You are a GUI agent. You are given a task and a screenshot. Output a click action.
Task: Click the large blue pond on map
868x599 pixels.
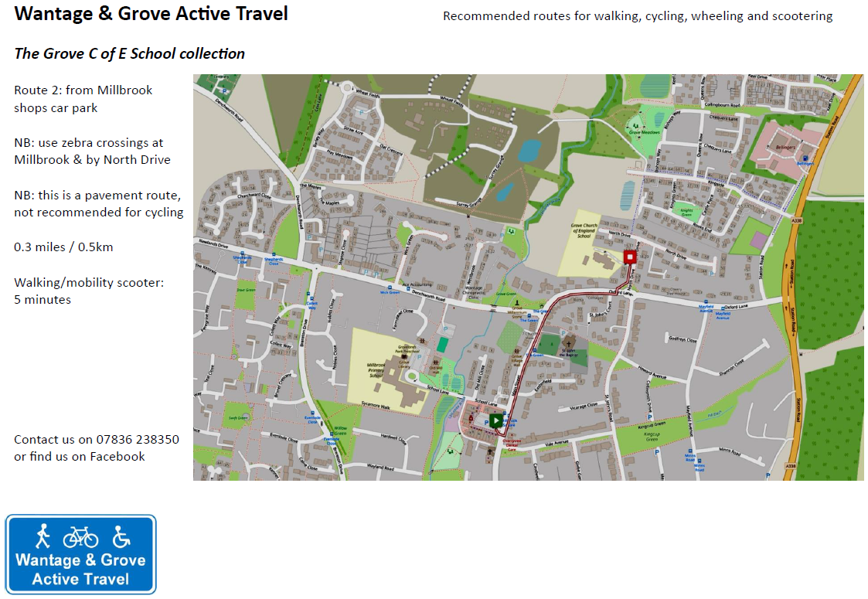(529, 151)
